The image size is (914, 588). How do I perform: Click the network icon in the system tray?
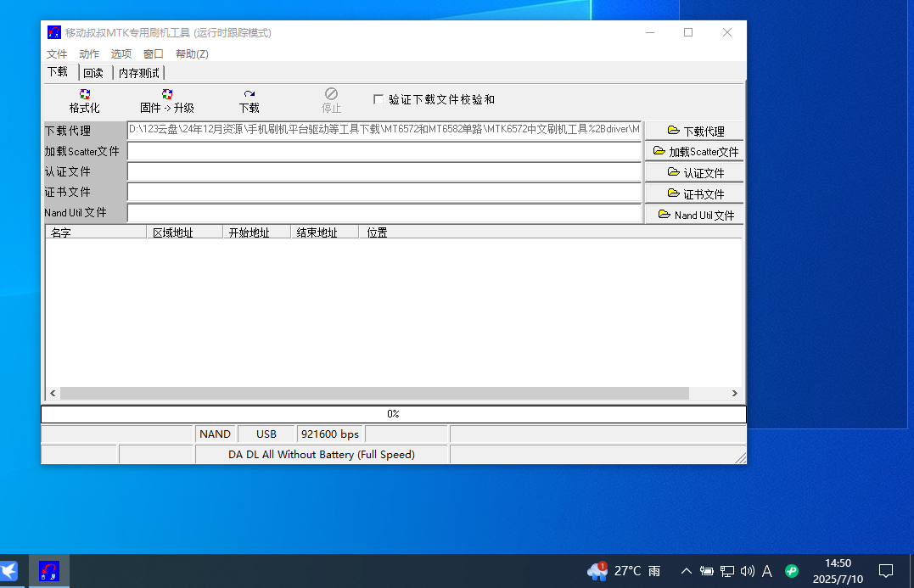pyautogui.click(x=727, y=571)
